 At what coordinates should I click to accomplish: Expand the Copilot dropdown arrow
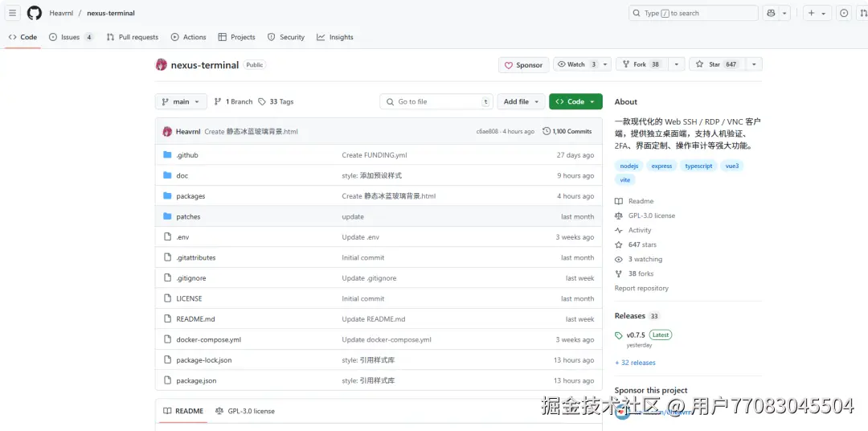coord(784,14)
